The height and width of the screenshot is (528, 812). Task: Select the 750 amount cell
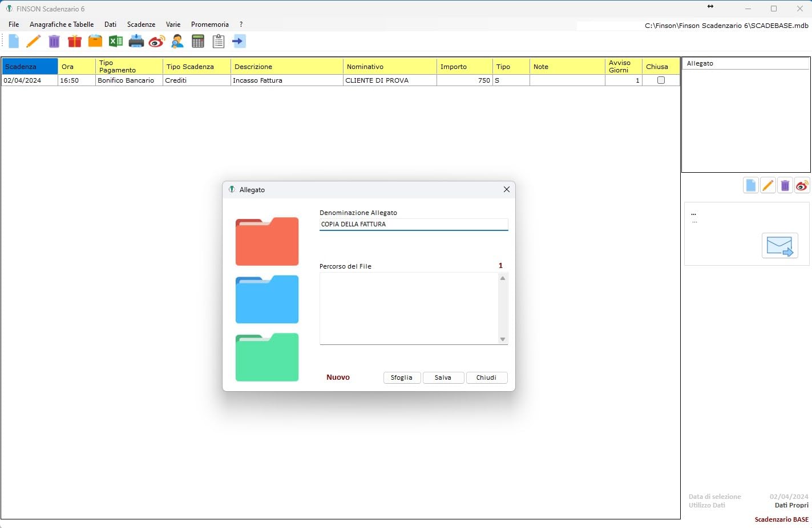click(x=464, y=80)
